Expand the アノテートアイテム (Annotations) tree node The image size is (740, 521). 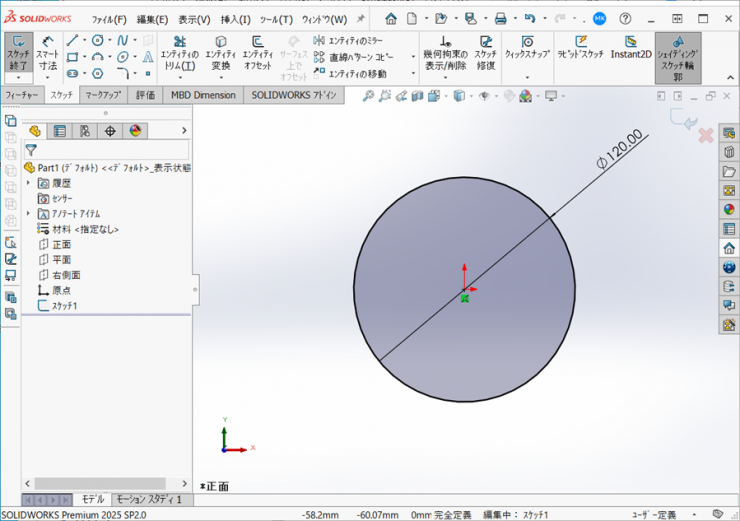pyautogui.click(x=28, y=214)
